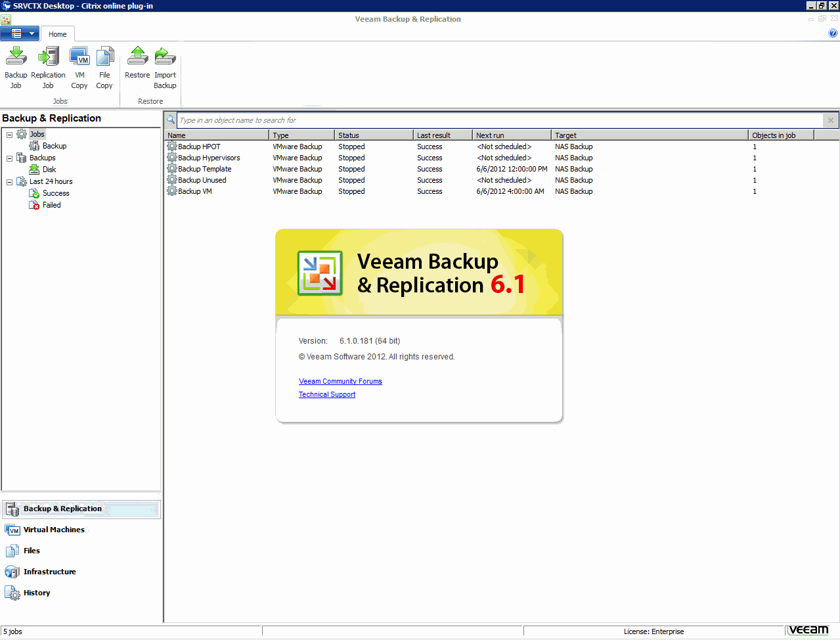
Task: Minimize the Citrix desktop window
Action: coord(811,5)
